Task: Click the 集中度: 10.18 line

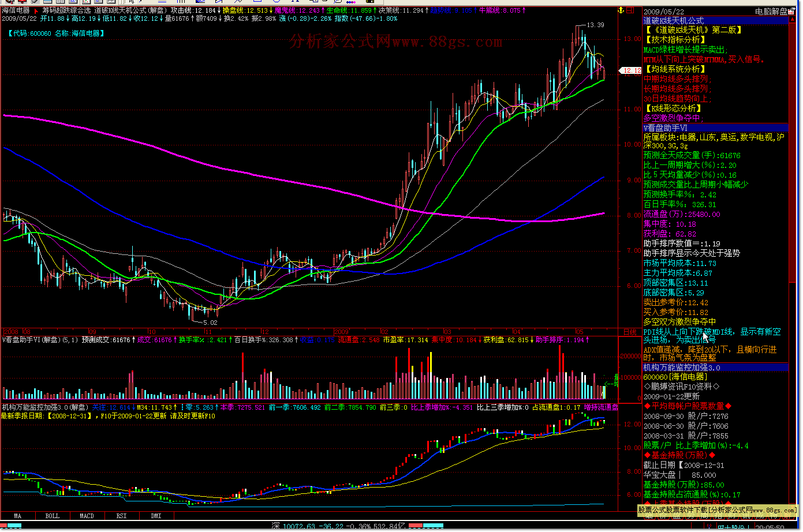Action: [670, 224]
